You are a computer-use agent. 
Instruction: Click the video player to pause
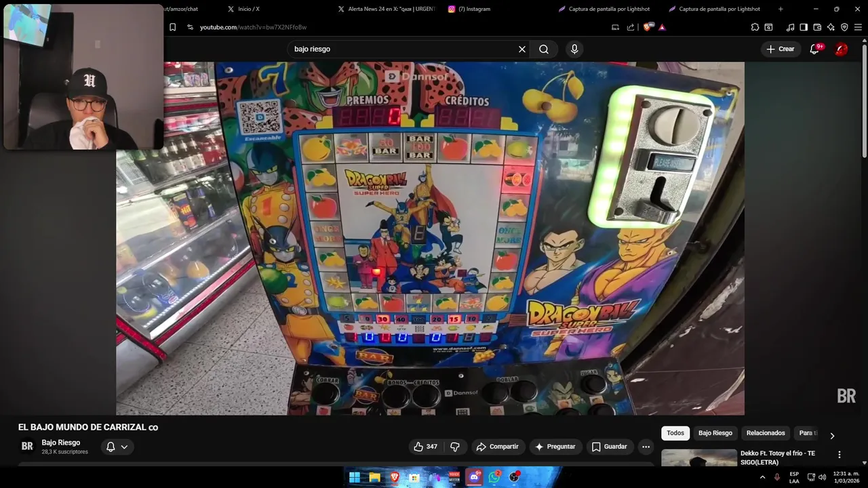pos(430,239)
